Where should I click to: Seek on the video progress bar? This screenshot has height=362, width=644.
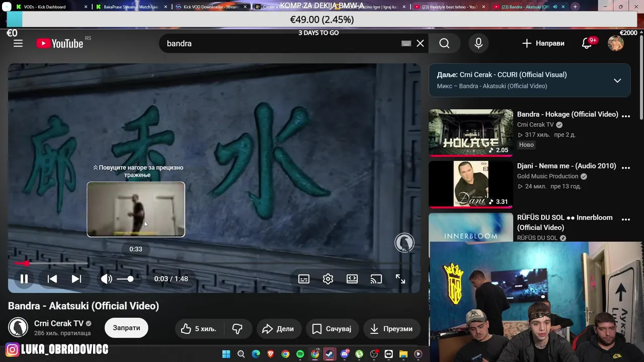pyautogui.click(x=214, y=263)
